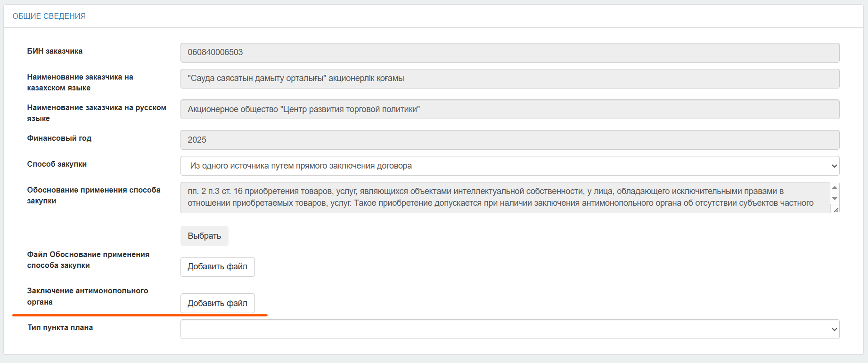Click the Способ закупки label
Screen dimensions: 868x363
coord(57,164)
